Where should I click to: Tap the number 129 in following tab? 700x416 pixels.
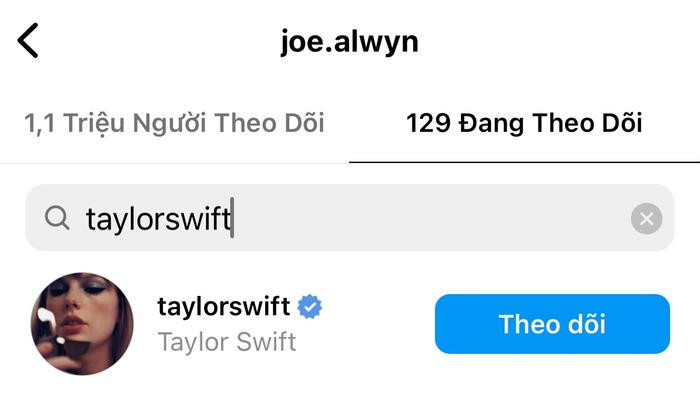click(x=429, y=123)
